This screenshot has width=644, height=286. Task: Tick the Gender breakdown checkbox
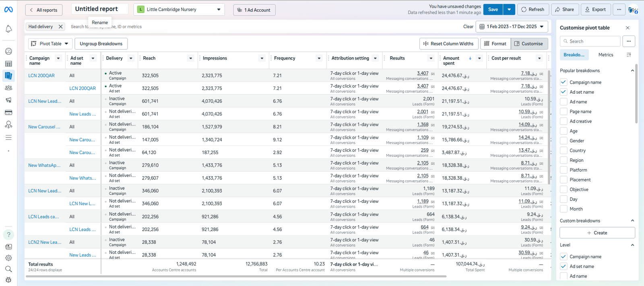click(563, 141)
